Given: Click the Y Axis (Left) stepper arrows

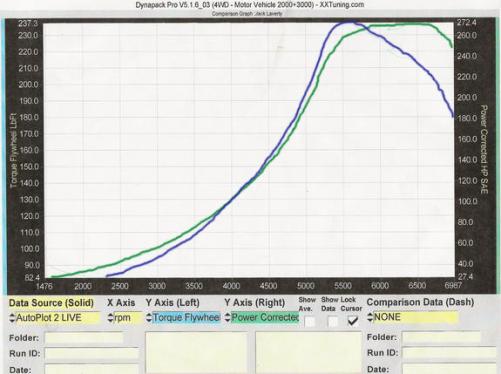Looking at the screenshot, I should coord(149,318).
